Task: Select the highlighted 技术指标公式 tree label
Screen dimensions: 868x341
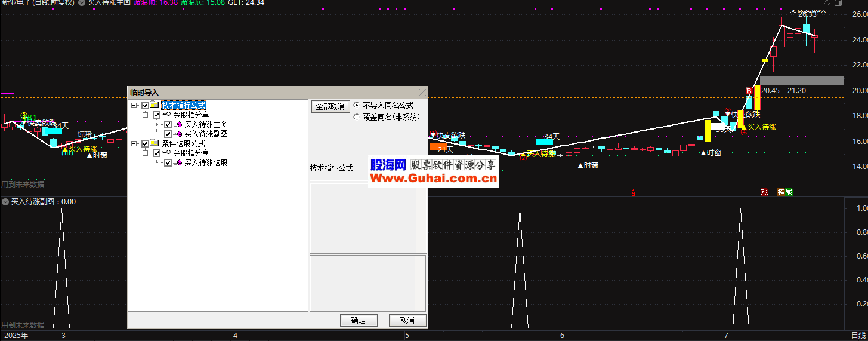Action: (x=184, y=105)
